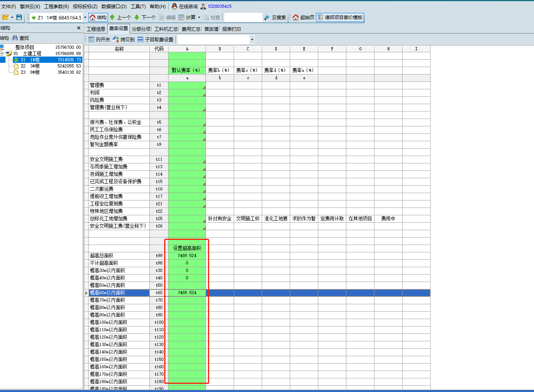Screen dimensions: 534x392
Task: Click the 暂列金额费率 row label
Action: [104, 144]
